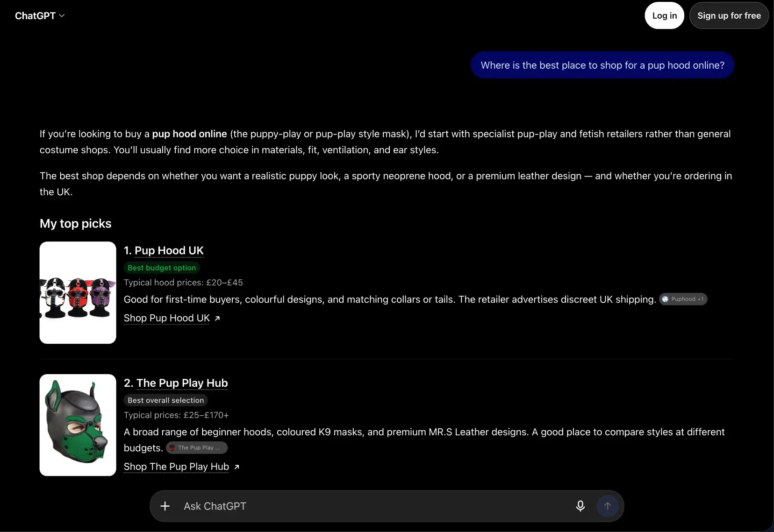The height and width of the screenshot is (532, 774).
Task: Open The Pup Play Hub title link
Action: [182, 383]
